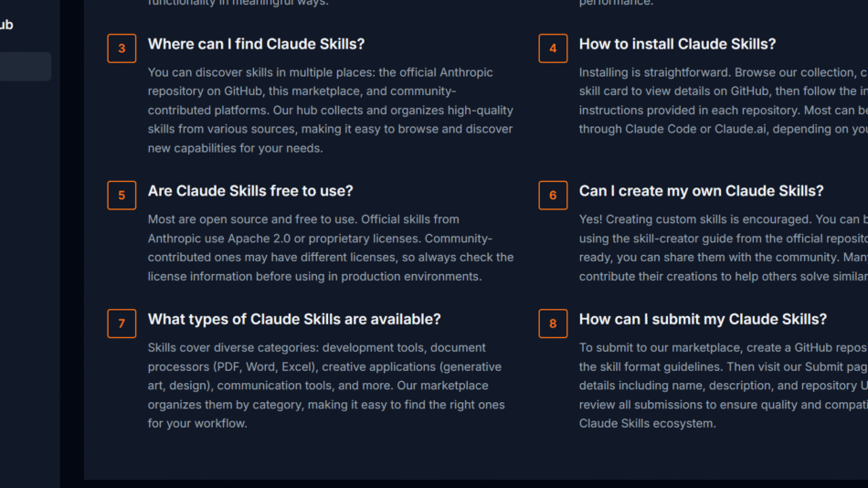Click the highlighted item in the left sidebar
This screenshot has width=868, height=488.
pos(25,67)
